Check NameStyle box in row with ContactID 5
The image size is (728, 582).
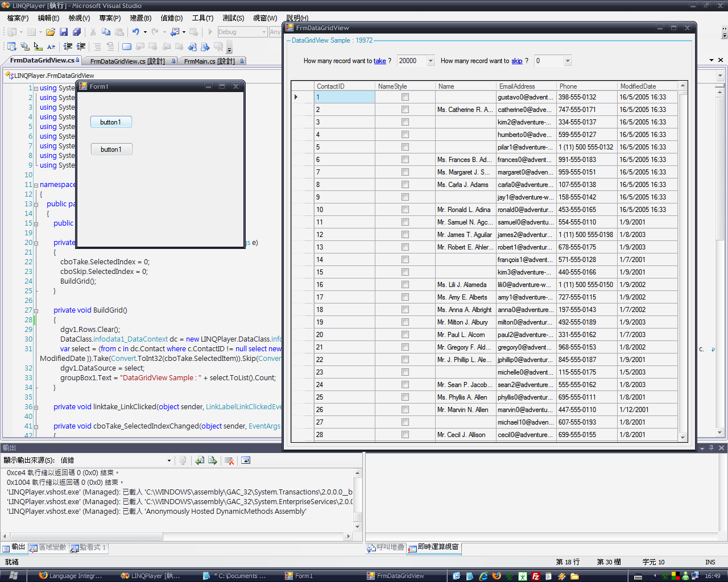(x=405, y=147)
